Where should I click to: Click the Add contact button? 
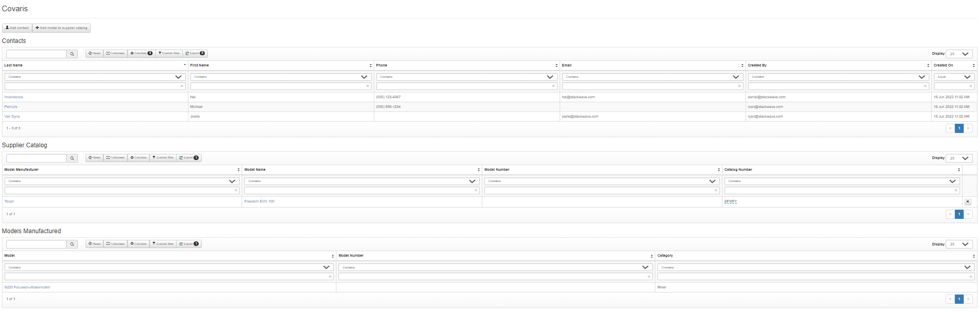tap(17, 28)
